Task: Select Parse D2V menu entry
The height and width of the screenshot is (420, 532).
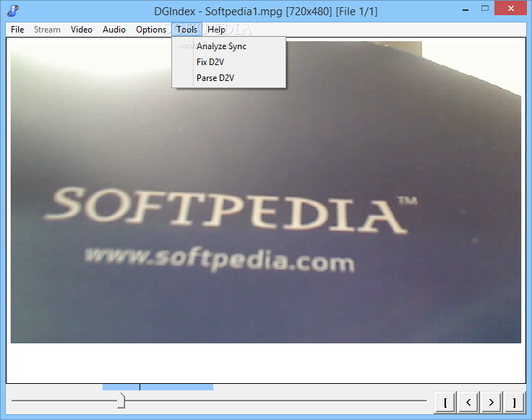Action: pyautogui.click(x=229, y=78)
